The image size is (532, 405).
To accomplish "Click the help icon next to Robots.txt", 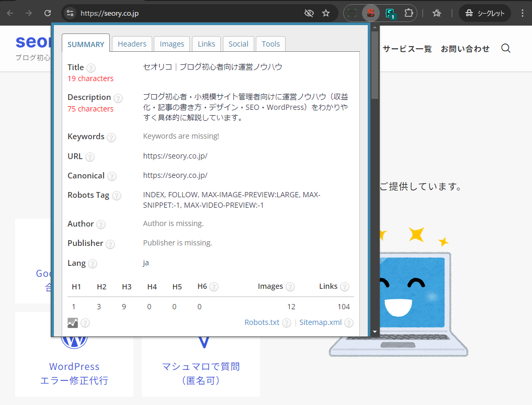I will [287, 323].
